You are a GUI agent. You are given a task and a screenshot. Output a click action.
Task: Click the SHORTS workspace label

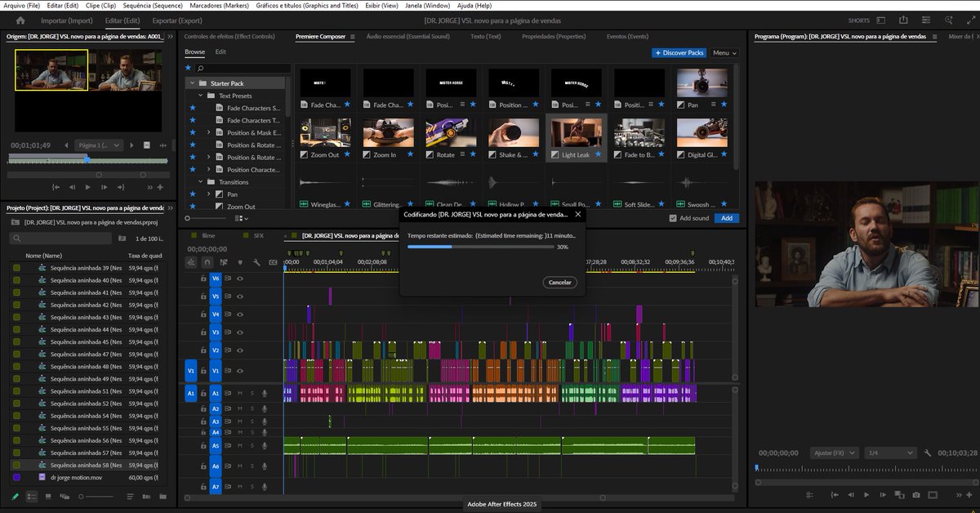[859, 20]
